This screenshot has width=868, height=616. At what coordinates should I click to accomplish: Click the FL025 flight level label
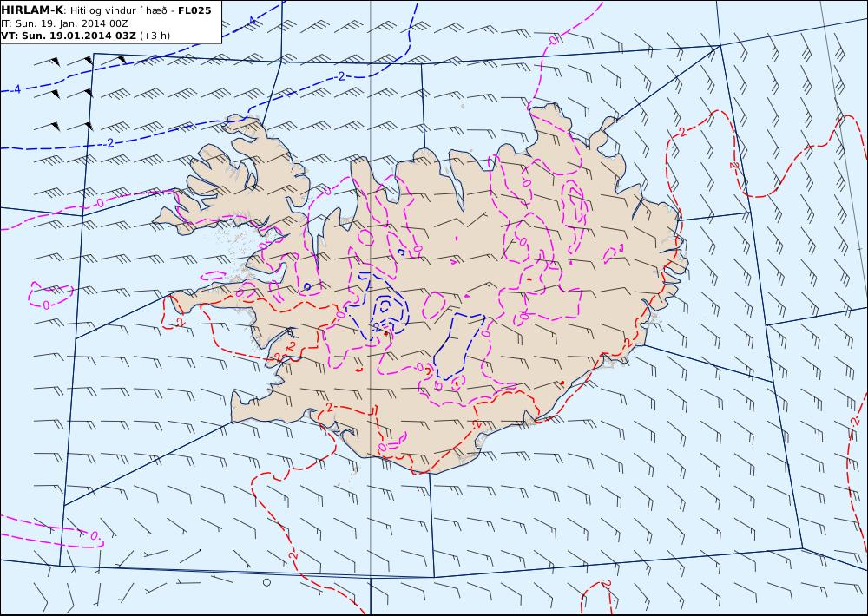click(194, 10)
